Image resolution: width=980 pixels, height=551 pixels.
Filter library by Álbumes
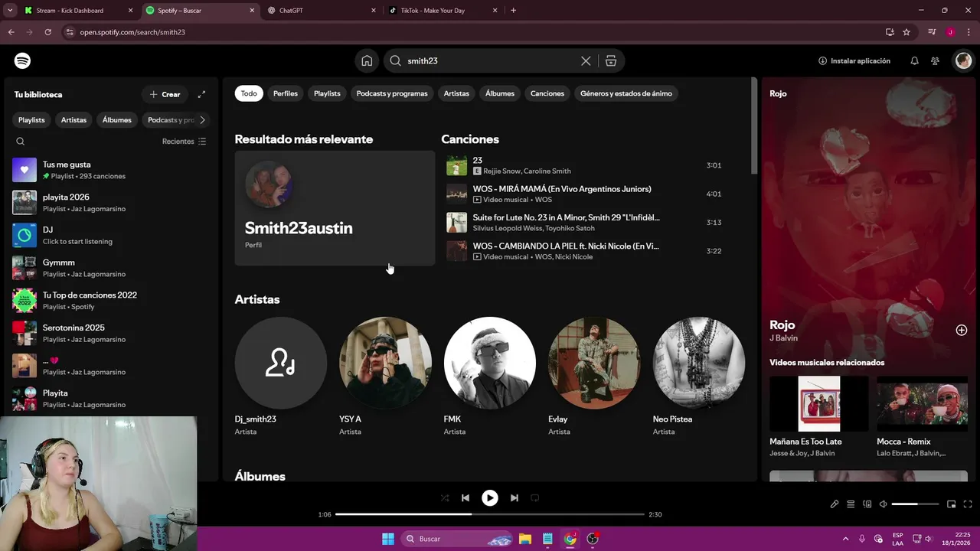(117, 119)
